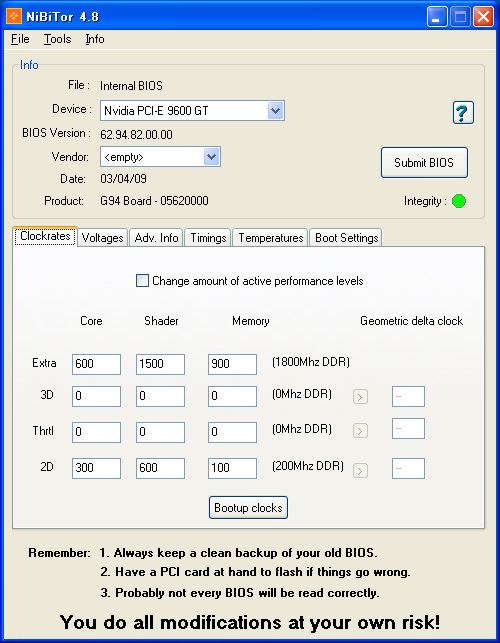Click the 2D row delta clock arrow
The image size is (500, 643).
point(360,470)
